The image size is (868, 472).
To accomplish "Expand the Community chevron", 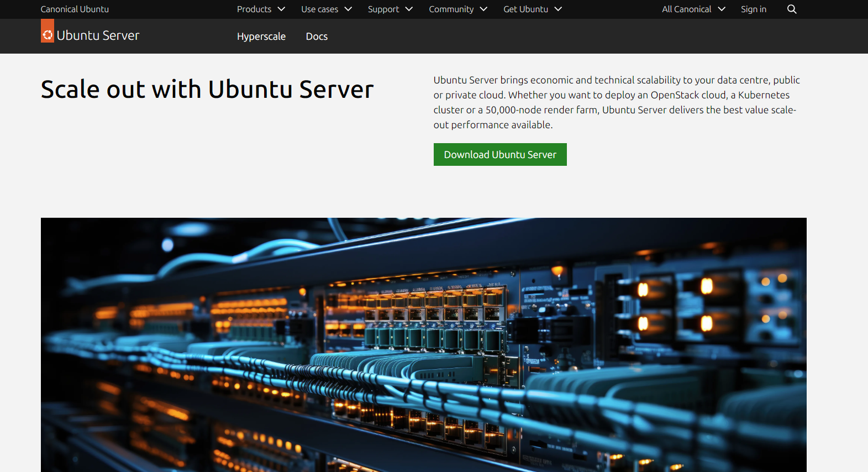I will click(x=483, y=9).
